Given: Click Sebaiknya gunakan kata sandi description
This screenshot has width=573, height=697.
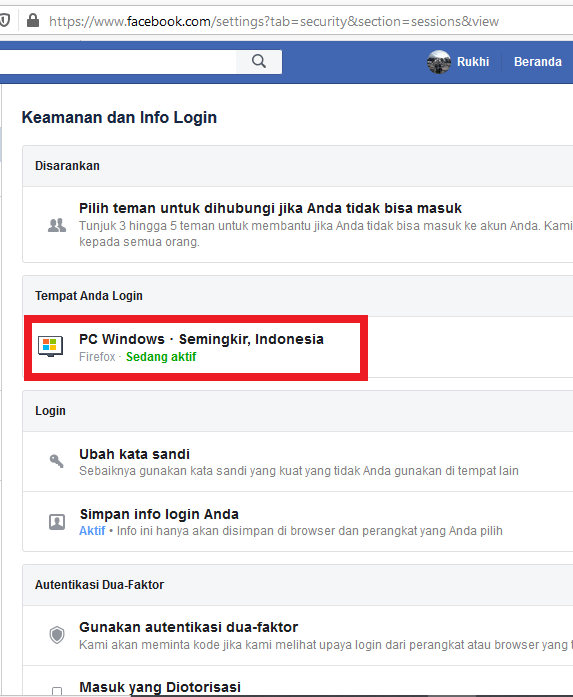Looking at the screenshot, I should point(299,471).
